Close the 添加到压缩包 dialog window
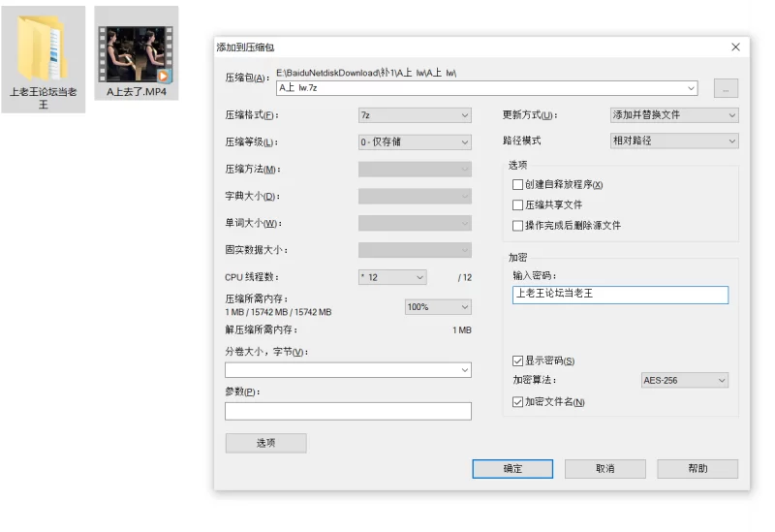This screenshot has height=532, width=775. point(735,47)
